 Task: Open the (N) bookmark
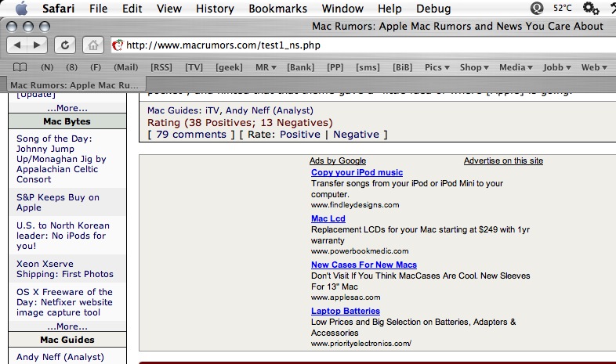[47, 67]
